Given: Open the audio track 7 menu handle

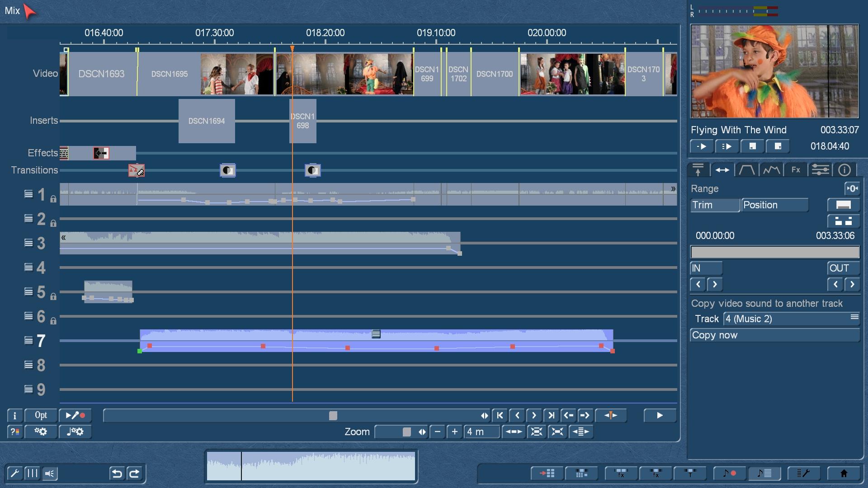Looking at the screenshot, I should pyautogui.click(x=28, y=340).
